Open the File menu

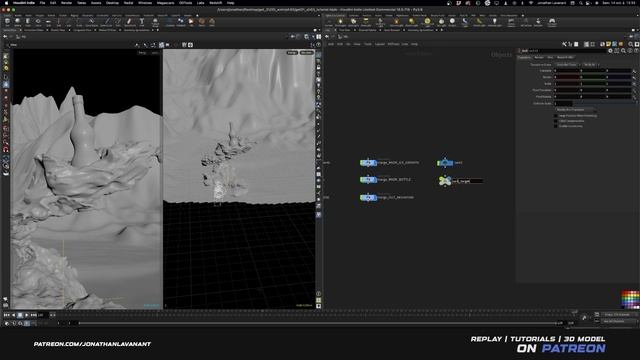click(42, 3)
